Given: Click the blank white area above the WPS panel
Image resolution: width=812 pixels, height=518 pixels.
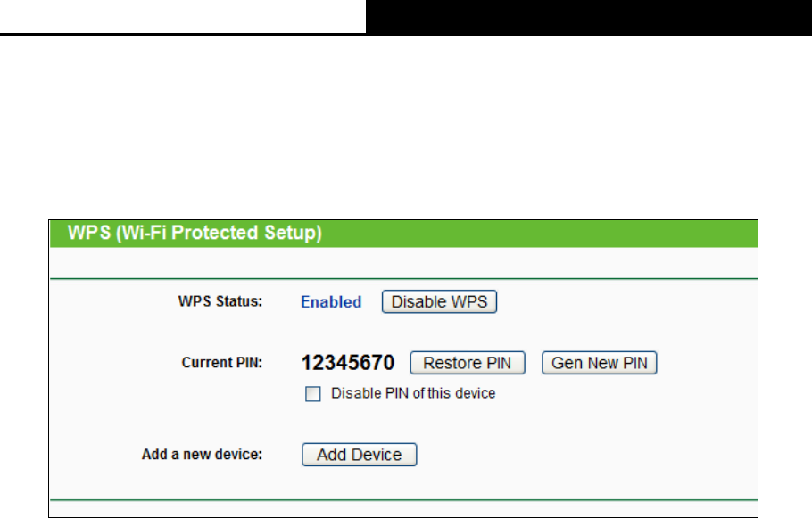Looking at the screenshot, I should coord(406,127).
